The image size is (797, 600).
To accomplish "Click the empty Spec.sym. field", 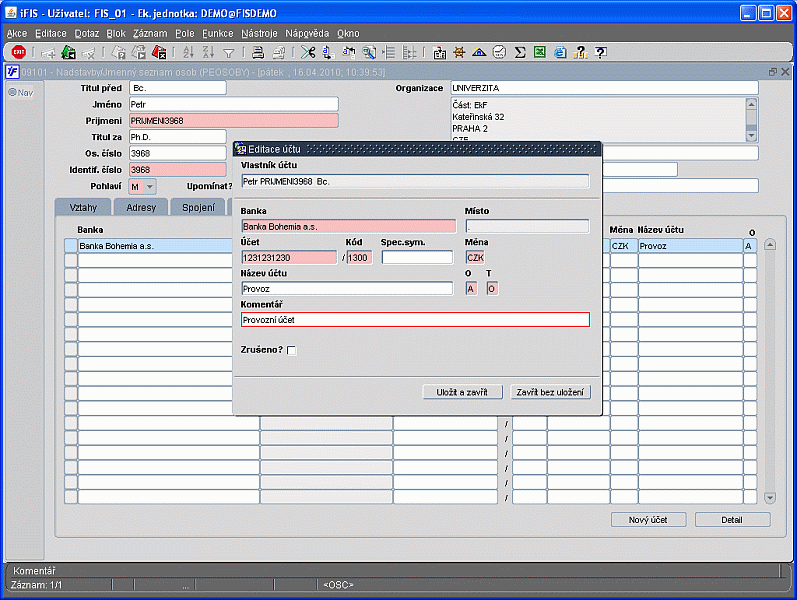I will pos(417,258).
